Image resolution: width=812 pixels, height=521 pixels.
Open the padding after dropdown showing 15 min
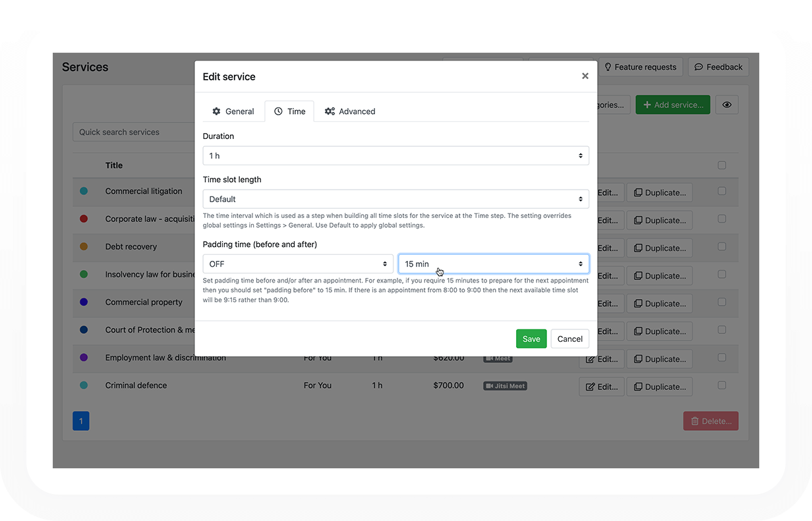(493, 264)
